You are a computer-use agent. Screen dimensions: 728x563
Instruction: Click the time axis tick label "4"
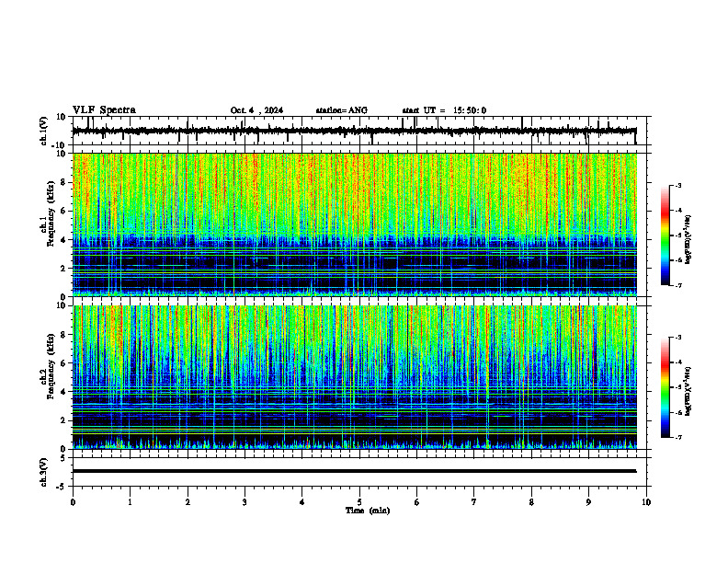click(x=302, y=502)
